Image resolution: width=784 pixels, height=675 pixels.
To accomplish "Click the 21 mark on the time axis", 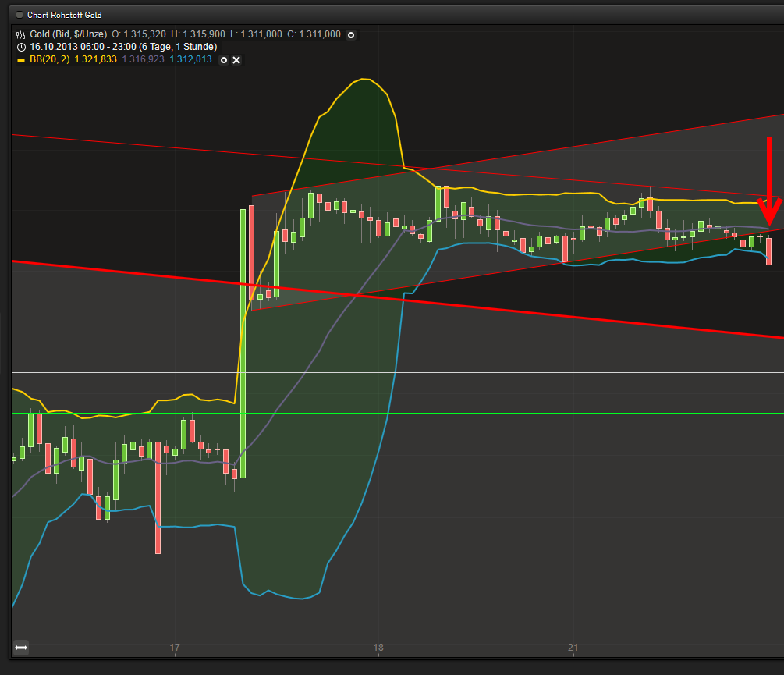I will coord(573,648).
